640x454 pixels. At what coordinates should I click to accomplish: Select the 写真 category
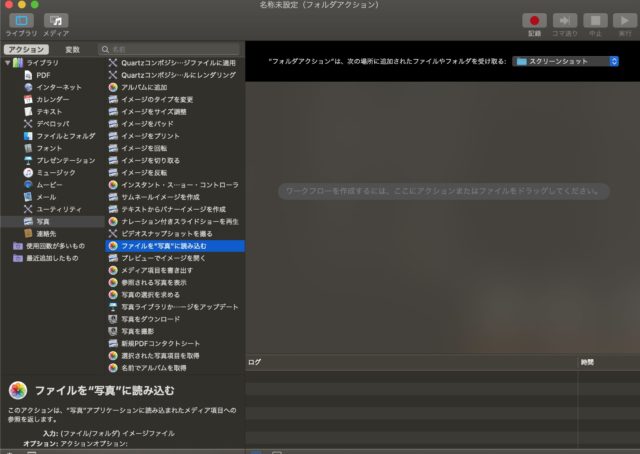pos(53,222)
